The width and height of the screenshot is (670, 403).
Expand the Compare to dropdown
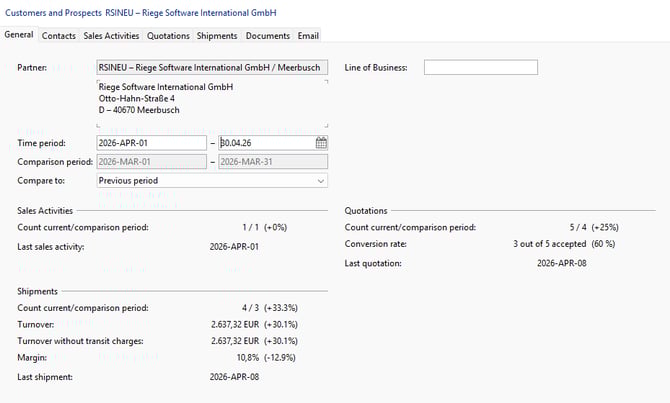point(320,181)
